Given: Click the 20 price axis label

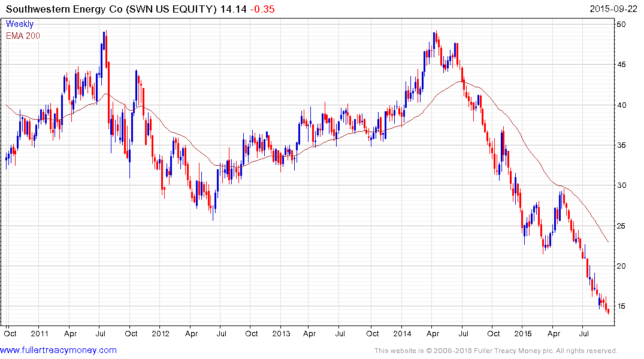Looking at the screenshot, I should click(x=621, y=266).
